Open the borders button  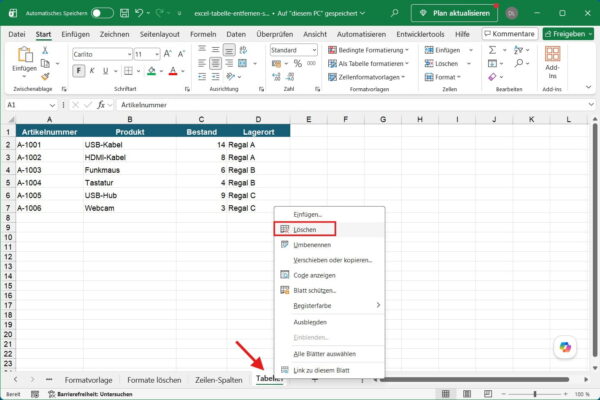(x=128, y=71)
